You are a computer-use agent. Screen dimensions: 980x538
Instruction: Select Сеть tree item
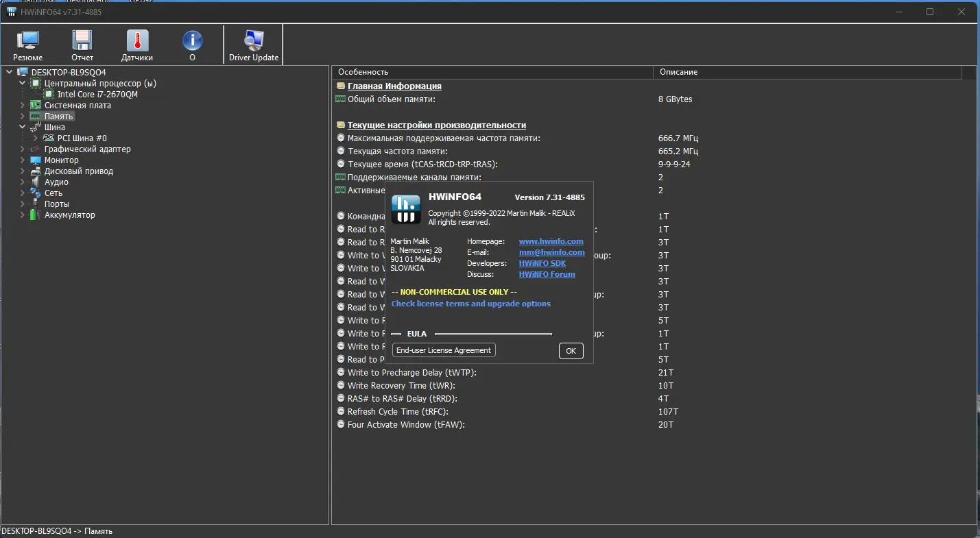(53, 193)
